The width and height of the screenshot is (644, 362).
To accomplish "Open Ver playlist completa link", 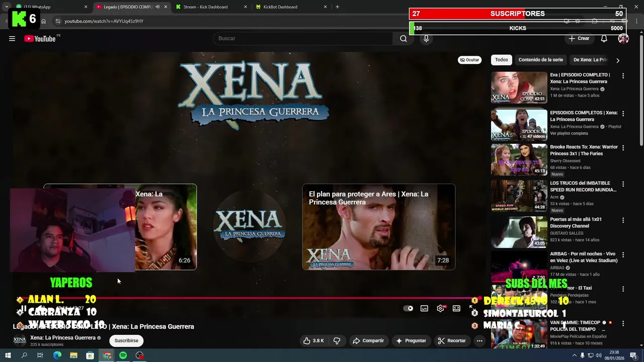I will (569, 133).
